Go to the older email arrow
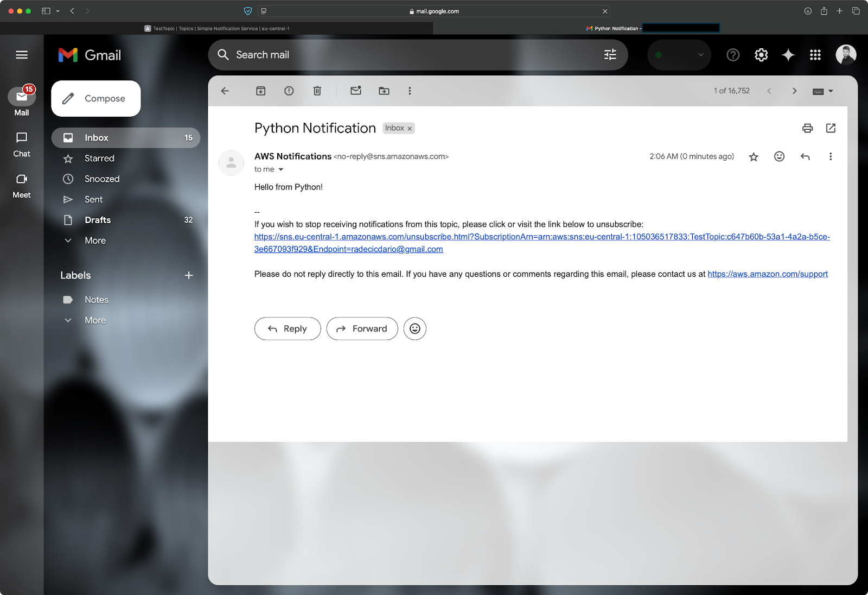The height and width of the screenshot is (595, 868). tap(795, 91)
